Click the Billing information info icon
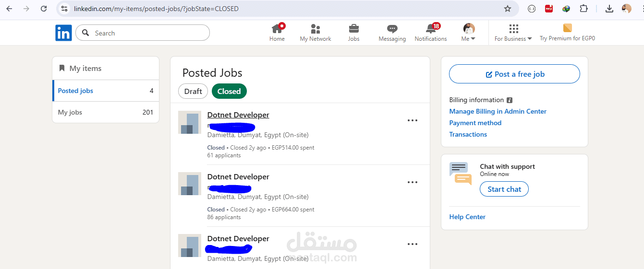 (x=510, y=100)
